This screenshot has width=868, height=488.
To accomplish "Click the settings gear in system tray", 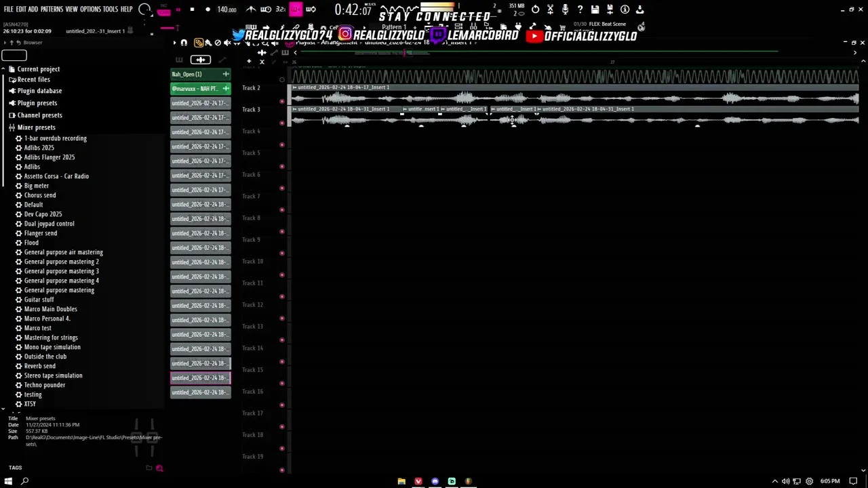I will [x=809, y=481].
